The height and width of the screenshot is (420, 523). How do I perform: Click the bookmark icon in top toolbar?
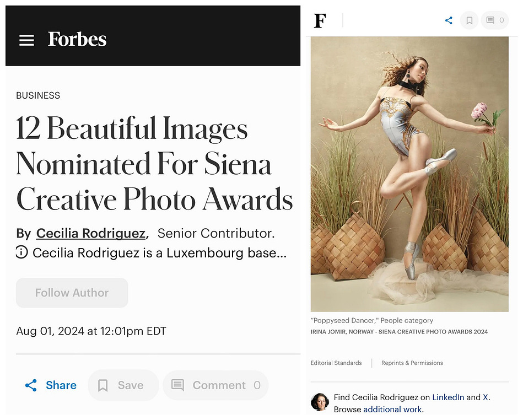(x=469, y=20)
